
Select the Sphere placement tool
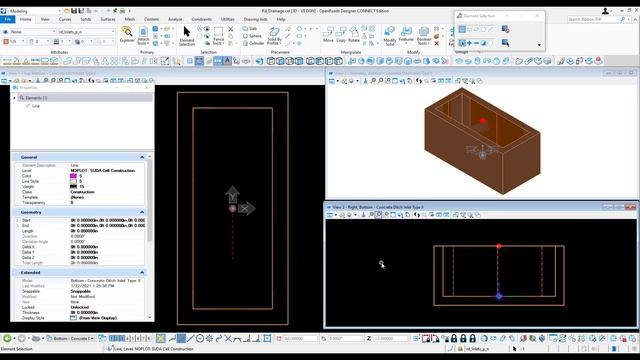[x=252, y=36]
